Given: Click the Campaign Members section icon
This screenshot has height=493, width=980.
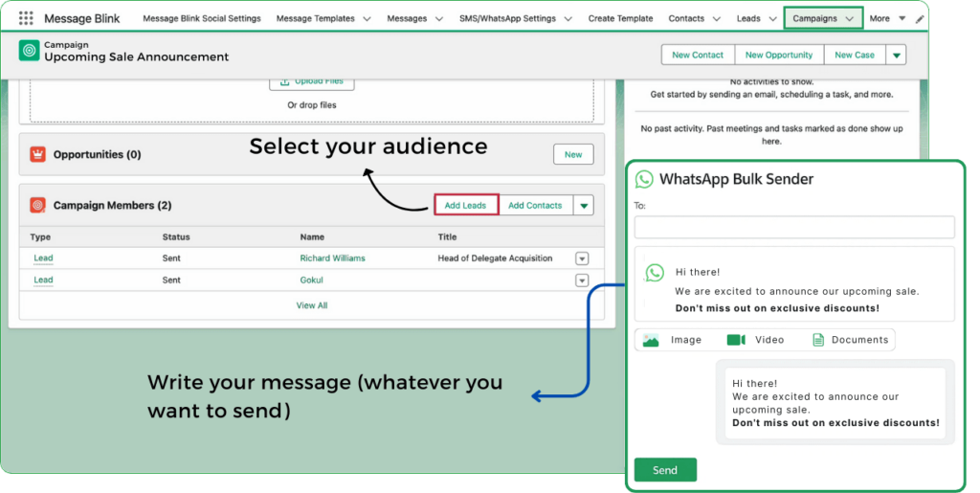Looking at the screenshot, I should (38, 205).
